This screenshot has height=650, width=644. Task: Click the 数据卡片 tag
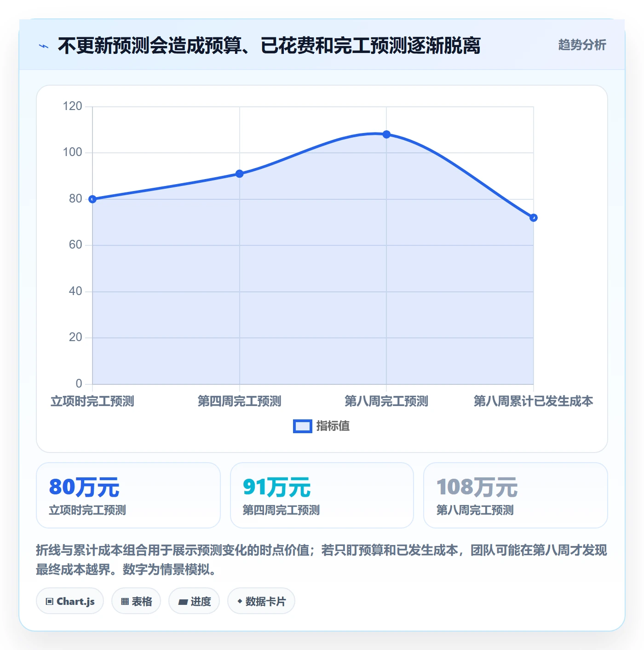261,601
